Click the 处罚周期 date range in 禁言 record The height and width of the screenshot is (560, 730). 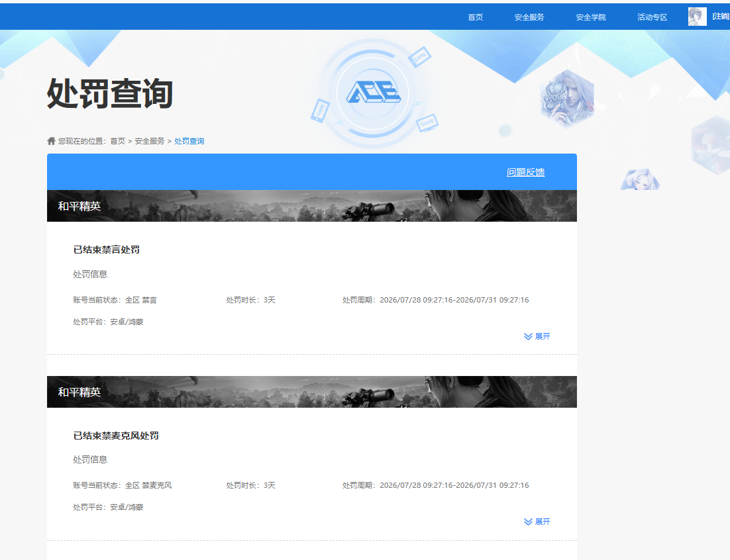436,300
